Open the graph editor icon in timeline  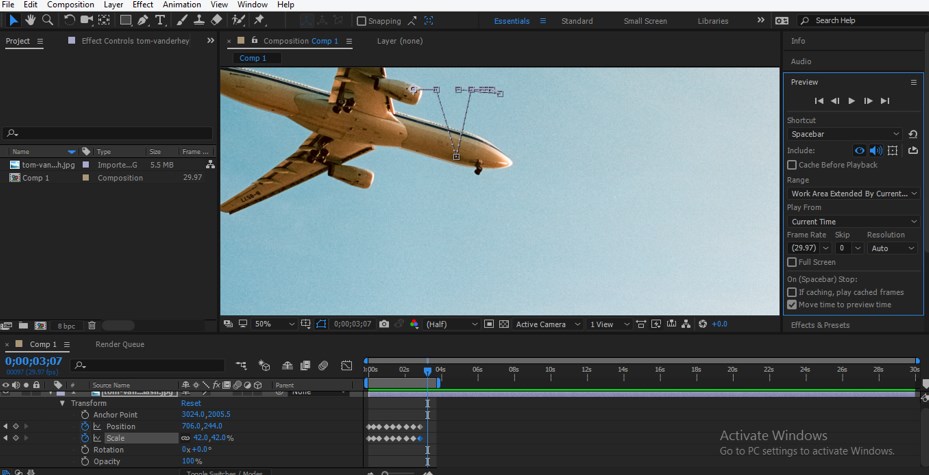point(347,366)
